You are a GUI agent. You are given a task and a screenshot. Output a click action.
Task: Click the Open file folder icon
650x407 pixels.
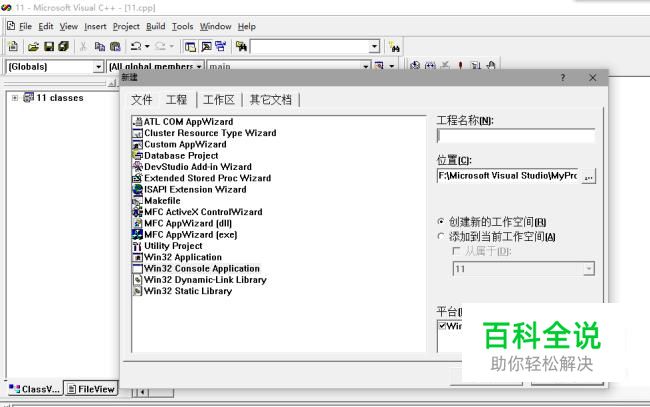pyautogui.click(x=33, y=46)
